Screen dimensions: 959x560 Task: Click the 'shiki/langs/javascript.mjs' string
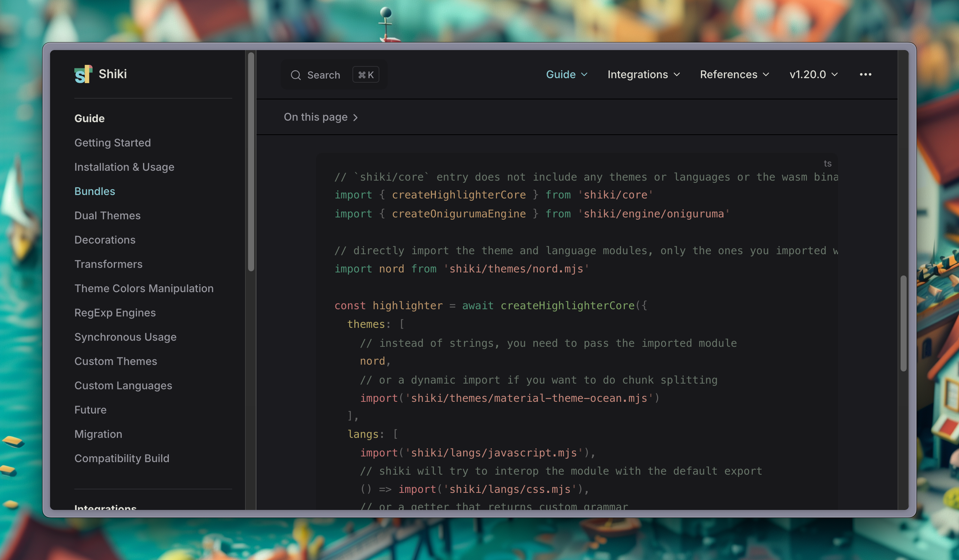[494, 453]
